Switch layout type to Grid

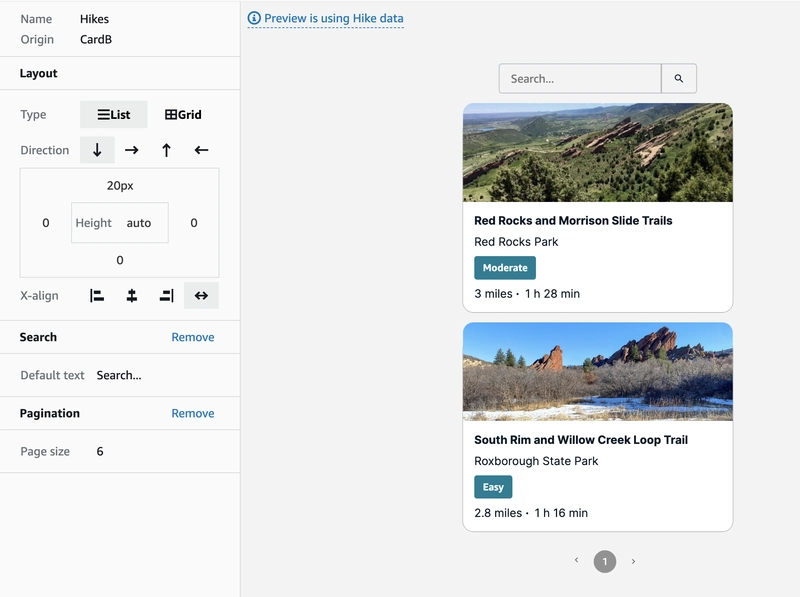(x=183, y=114)
